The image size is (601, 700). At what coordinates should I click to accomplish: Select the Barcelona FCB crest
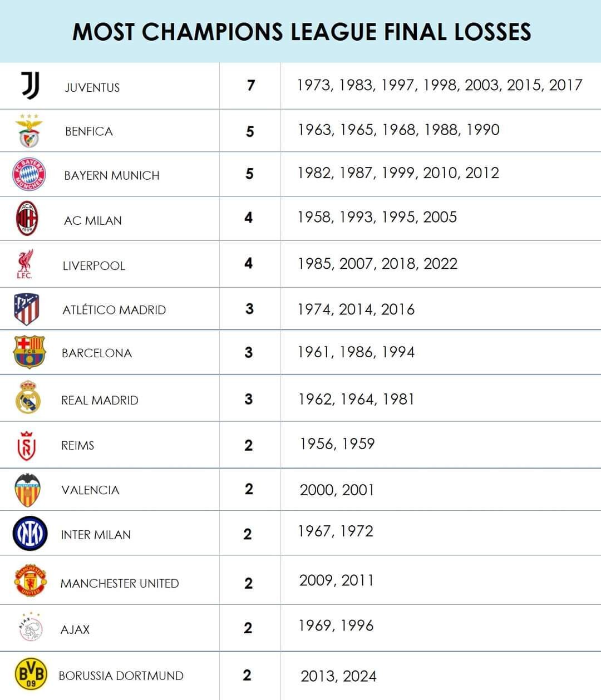[x=29, y=352]
